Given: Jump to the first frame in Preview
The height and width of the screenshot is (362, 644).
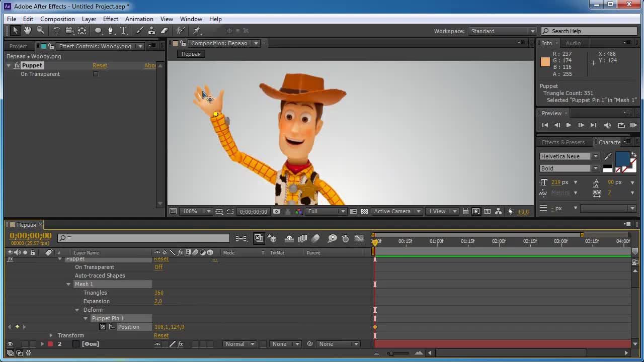Looking at the screenshot, I should 545,125.
